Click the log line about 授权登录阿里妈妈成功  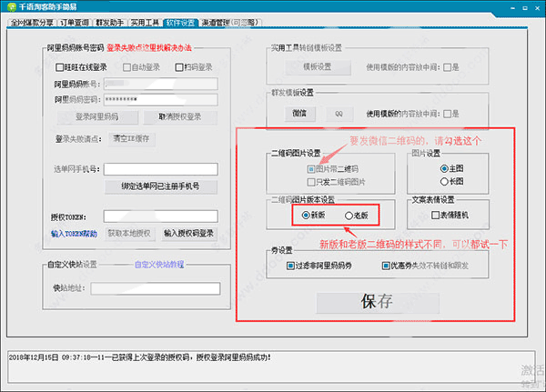click(x=139, y=357)
